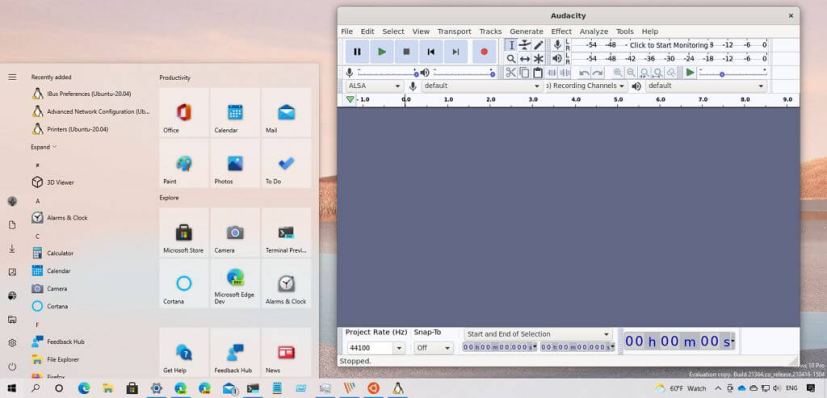Adjust the playback speed slider
827x398 pixels.
tap(733, 73)
